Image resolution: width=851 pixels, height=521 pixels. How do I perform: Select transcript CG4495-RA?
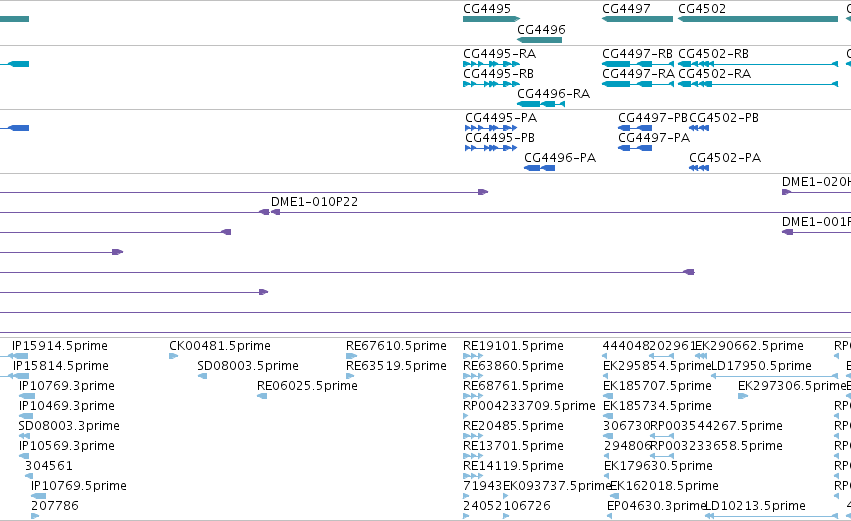499,54
